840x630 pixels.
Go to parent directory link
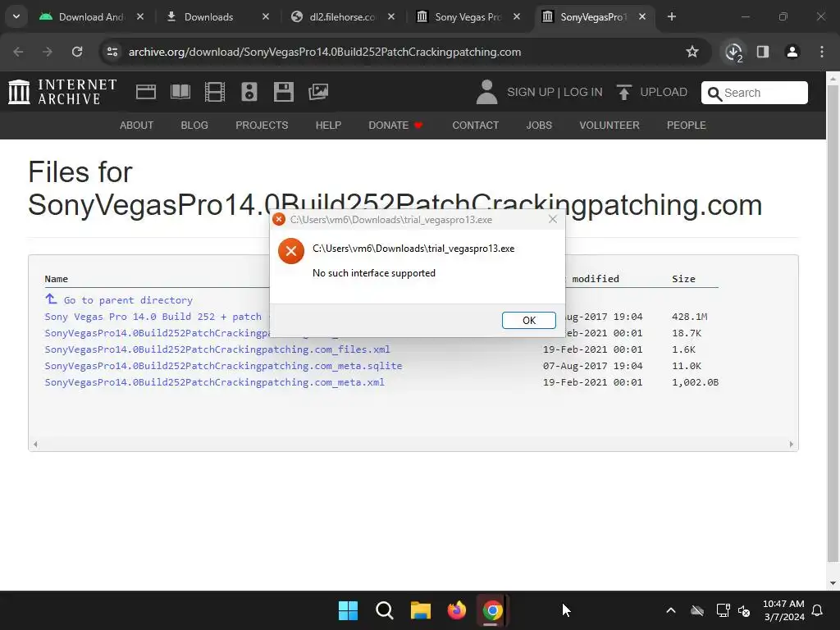coord(127,300)
